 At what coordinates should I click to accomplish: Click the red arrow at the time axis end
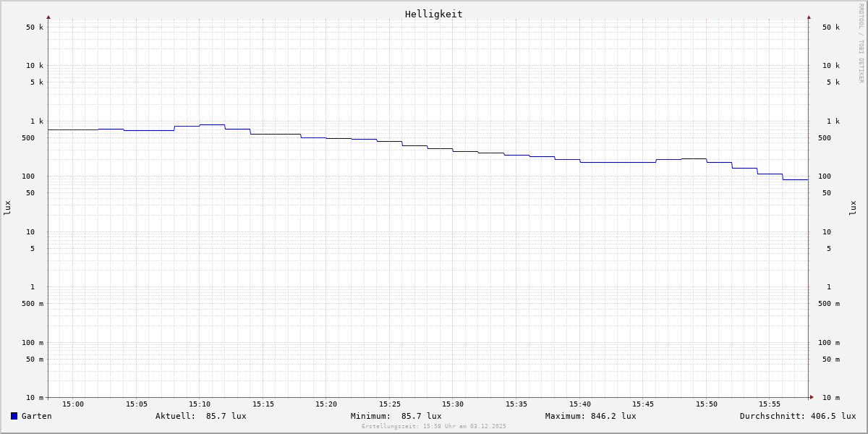point(812,397)
